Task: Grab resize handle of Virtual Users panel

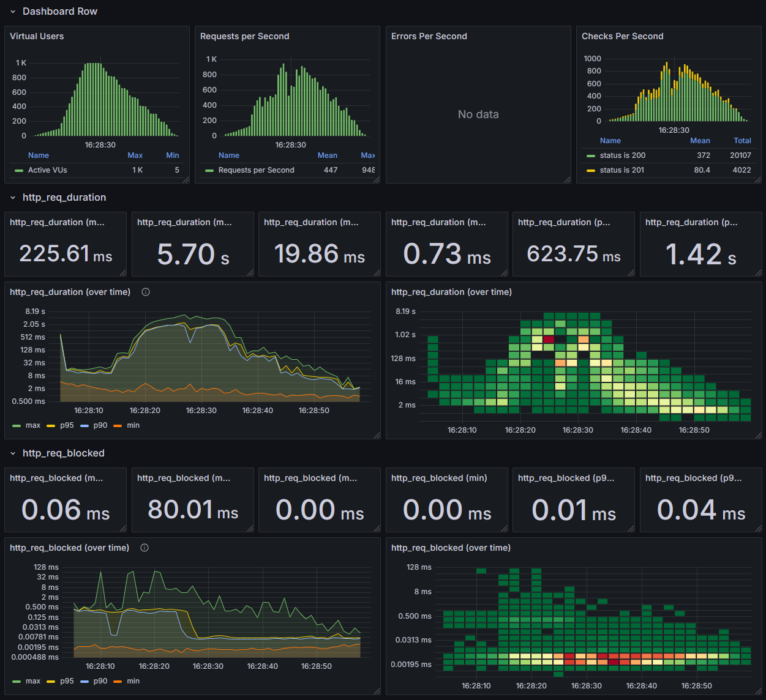Action: (x=186, y=180)
